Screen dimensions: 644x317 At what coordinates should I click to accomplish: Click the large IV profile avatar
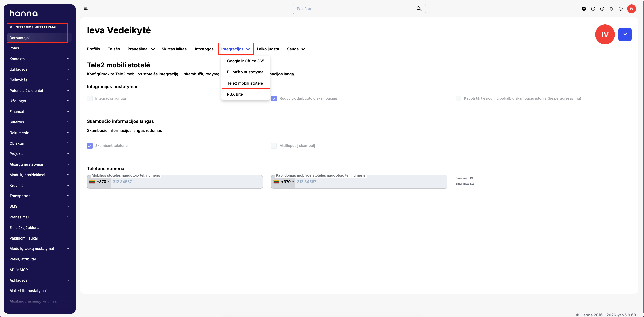click(x=605, y=34)
